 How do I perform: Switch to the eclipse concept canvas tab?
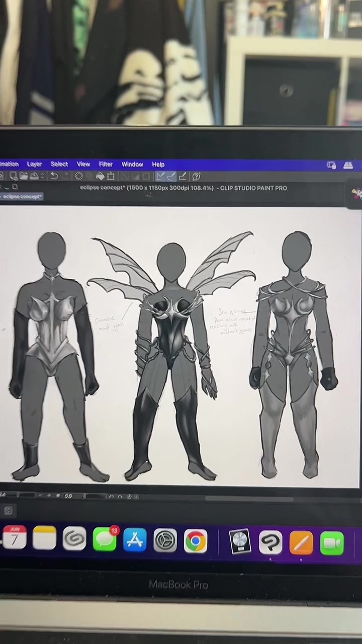(x=21, y=197)
